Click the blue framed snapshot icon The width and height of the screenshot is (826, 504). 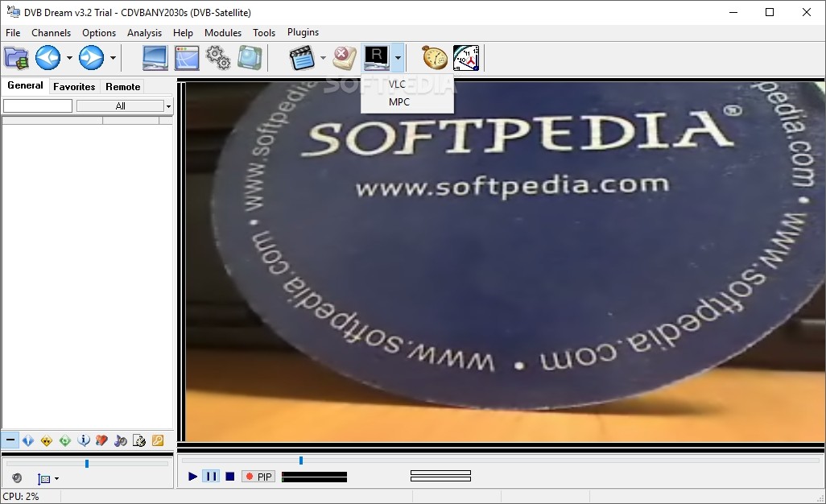click(x=250, y=58)
